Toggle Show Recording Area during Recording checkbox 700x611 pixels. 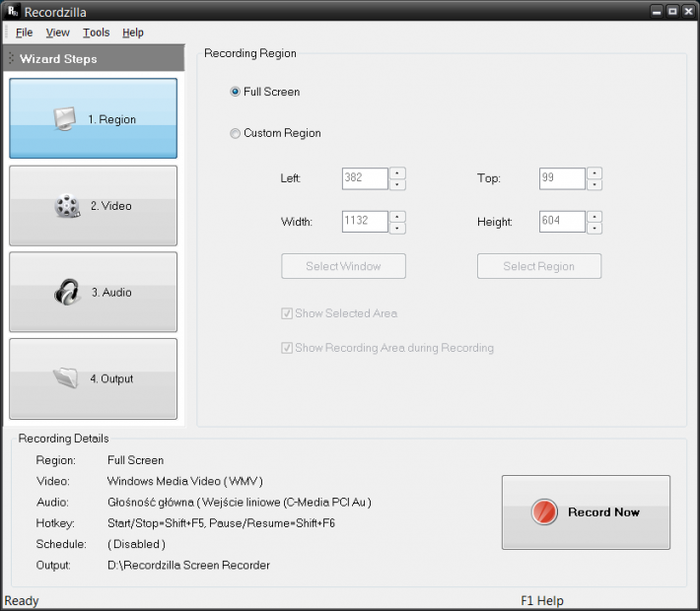pyautogui.click(x=287, y=348)
